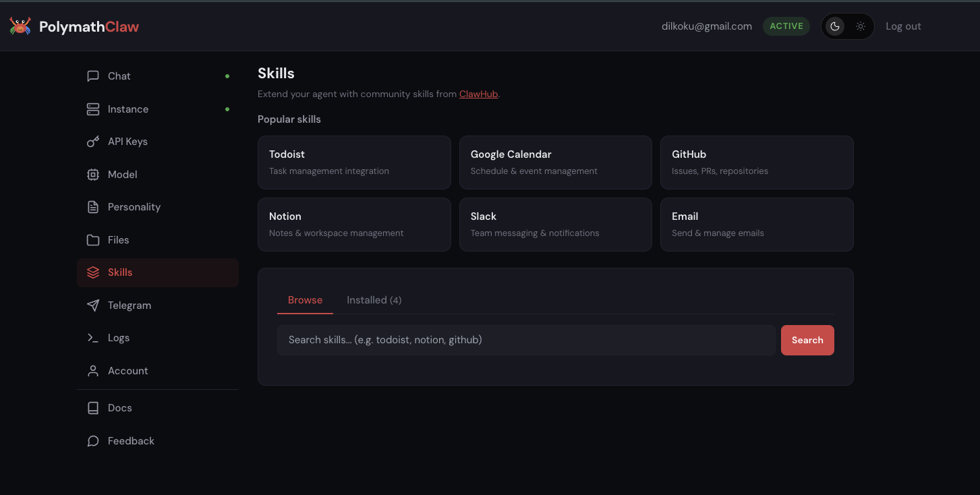The image size is (980, 495).
Task: Switch to light mode sun toggle
Action: 861,26
